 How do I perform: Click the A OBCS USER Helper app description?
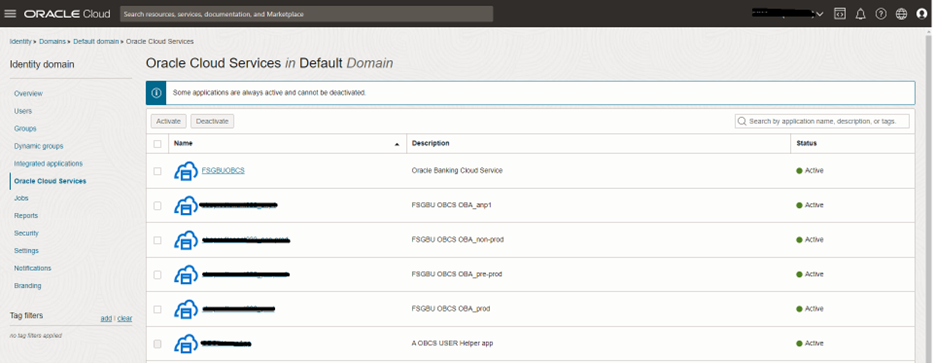pos(453,343)
